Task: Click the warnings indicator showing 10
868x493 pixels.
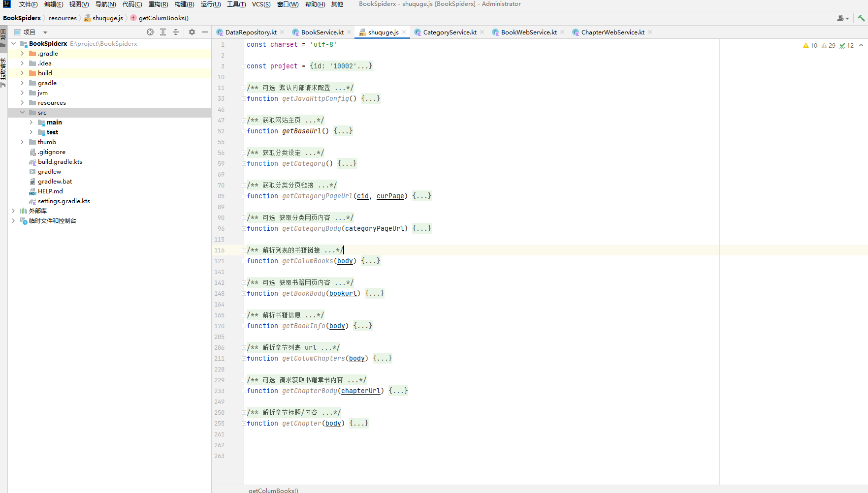Action: point(810,45)
